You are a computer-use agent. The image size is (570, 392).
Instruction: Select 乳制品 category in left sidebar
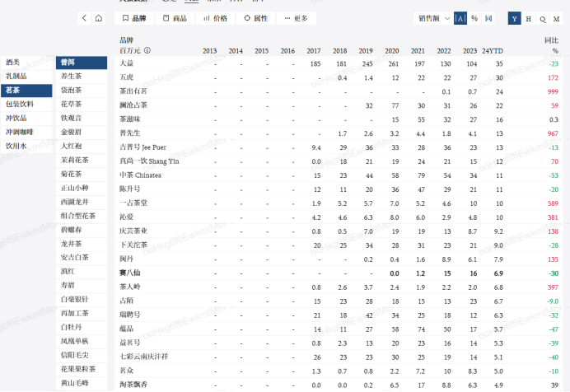[20, 77]
